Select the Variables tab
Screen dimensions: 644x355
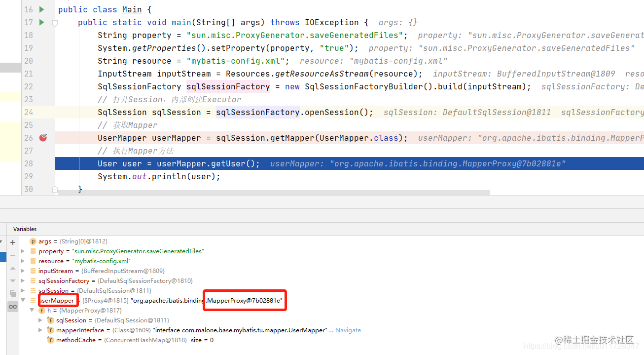click(x=25, y=229)
